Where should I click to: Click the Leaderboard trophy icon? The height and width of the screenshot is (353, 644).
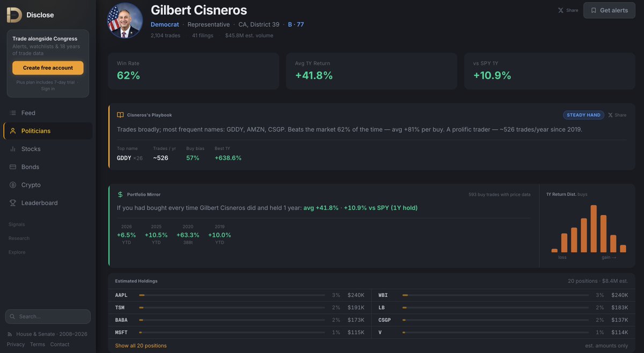13,203
